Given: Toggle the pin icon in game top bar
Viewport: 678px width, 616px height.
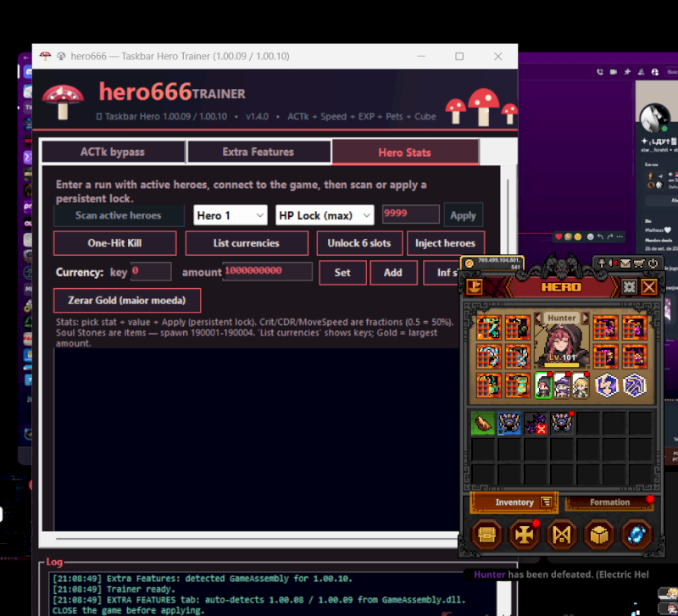Looking at the screenshot, I should coord(601,264).
